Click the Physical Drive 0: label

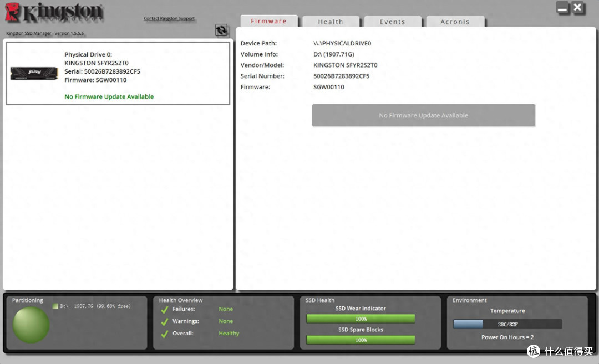[x=88, y=54]
